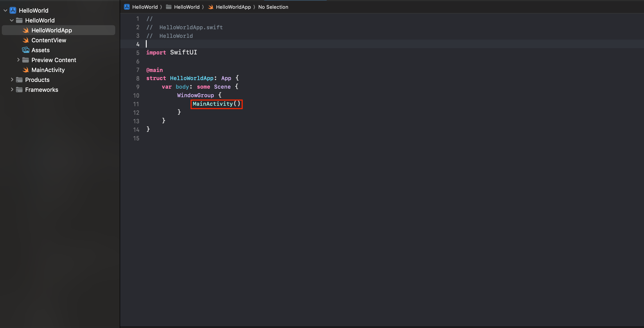The height and width of the screenshot is (328, 644).
Task: Click the HelloWorld folder breadcrumb item
Action: 187,7
